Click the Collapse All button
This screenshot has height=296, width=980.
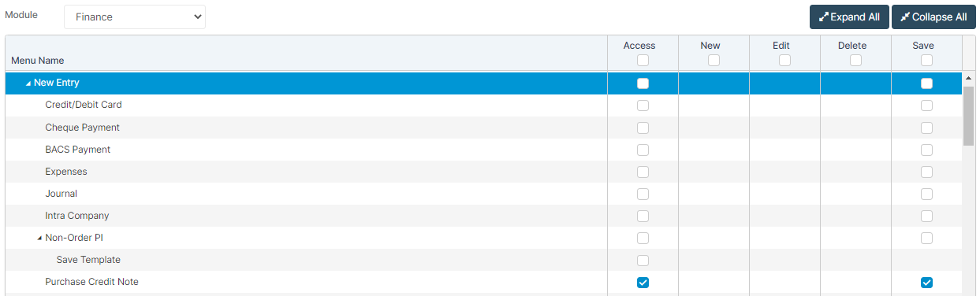pyautogui.click(x=933, y=17)
